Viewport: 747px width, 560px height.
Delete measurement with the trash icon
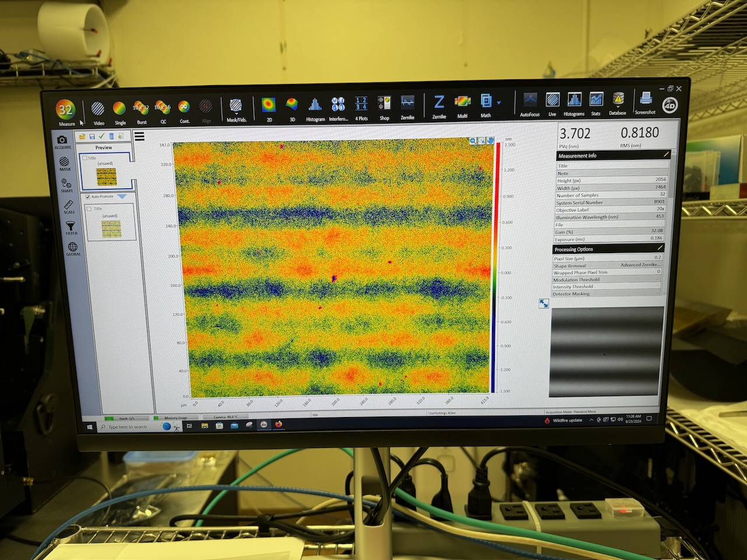[x=111, y=136]
